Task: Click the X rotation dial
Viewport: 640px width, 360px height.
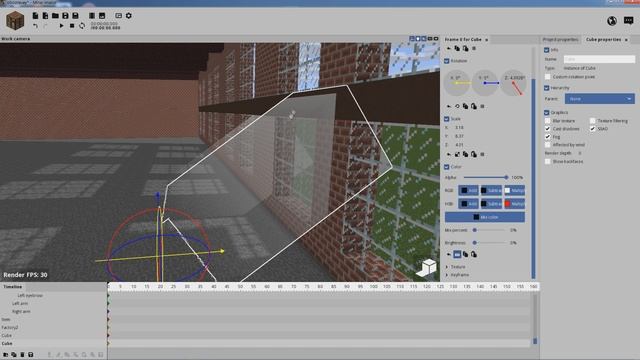Action: coord(457,83)
